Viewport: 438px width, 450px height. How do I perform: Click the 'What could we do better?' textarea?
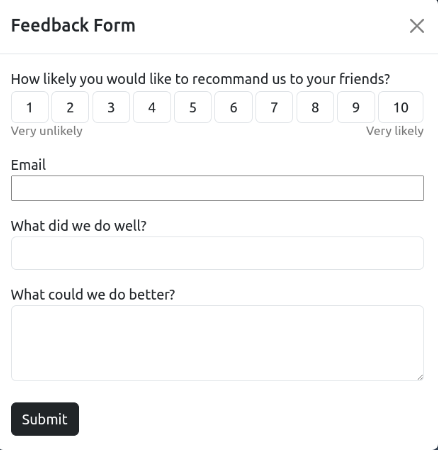click(x=217, y=343)
